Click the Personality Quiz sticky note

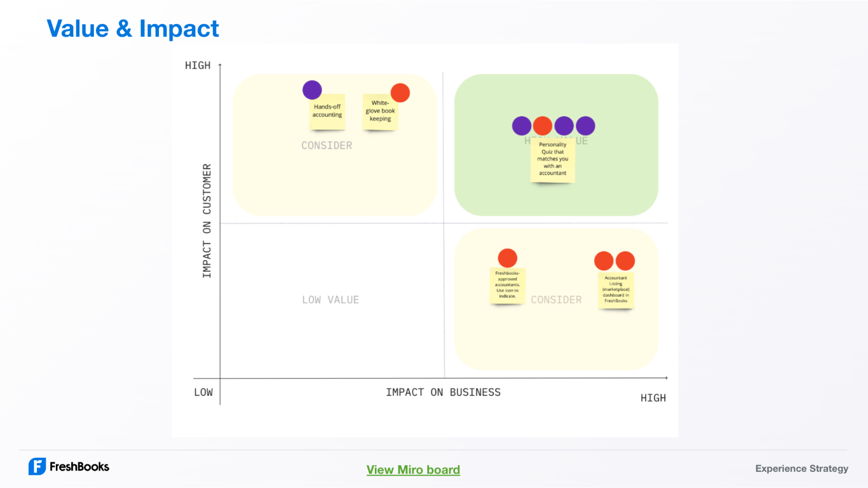click(552, 159)
